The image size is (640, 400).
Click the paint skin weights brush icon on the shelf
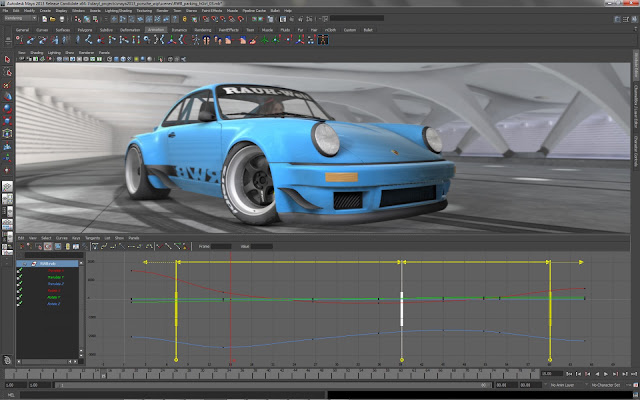[x=253, y=40]
